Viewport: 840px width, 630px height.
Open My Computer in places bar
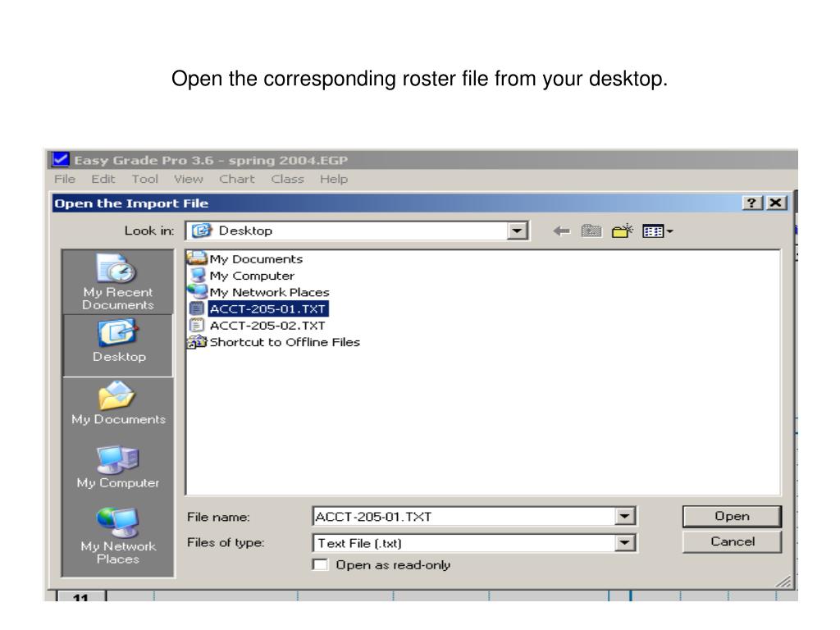tap(118, 467)
